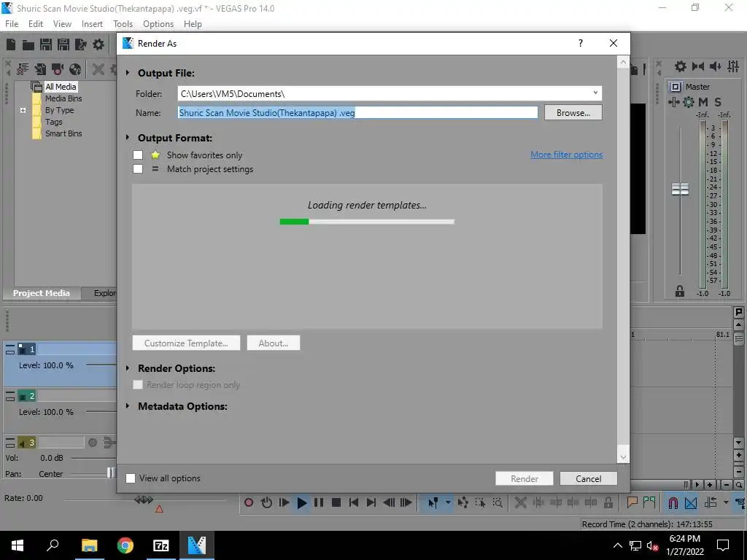The image size is (747, 560).
Task: Click the Cancel button in Render As
Action: [x=589, y=478]
